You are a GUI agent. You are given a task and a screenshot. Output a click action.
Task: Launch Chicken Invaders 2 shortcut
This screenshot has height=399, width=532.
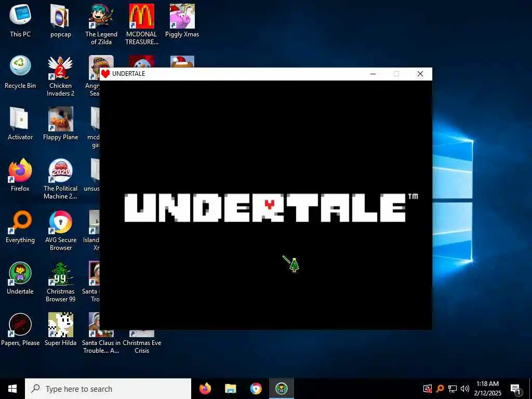pyautogui.click(x=60, y=75)
